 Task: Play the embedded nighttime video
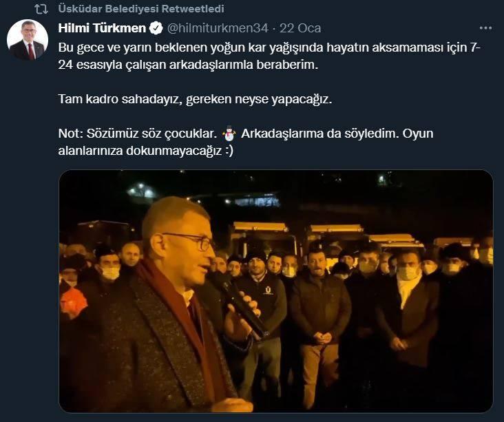276,291
